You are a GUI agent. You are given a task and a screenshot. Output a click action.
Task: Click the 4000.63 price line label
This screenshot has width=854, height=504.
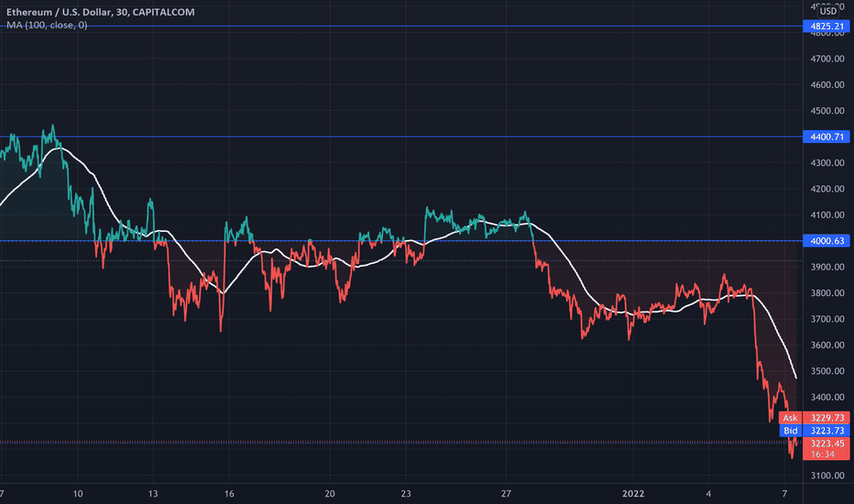click(827, 241)
